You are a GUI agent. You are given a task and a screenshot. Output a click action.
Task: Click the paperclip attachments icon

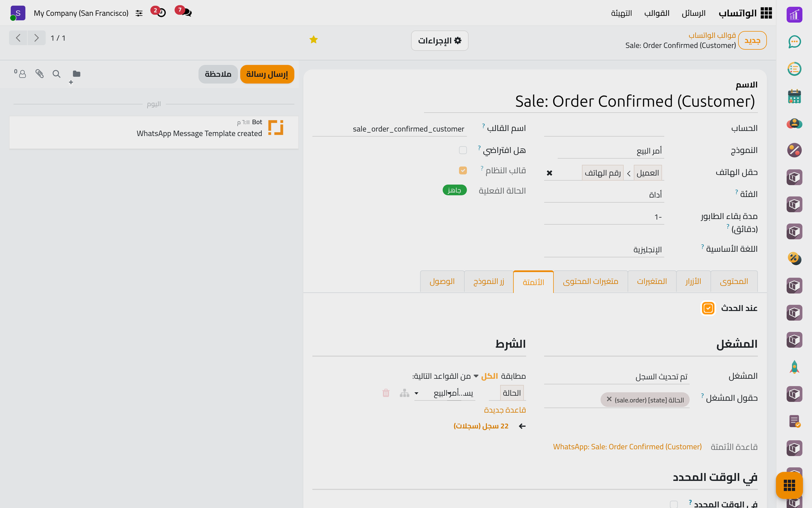(x=39, y=74)
